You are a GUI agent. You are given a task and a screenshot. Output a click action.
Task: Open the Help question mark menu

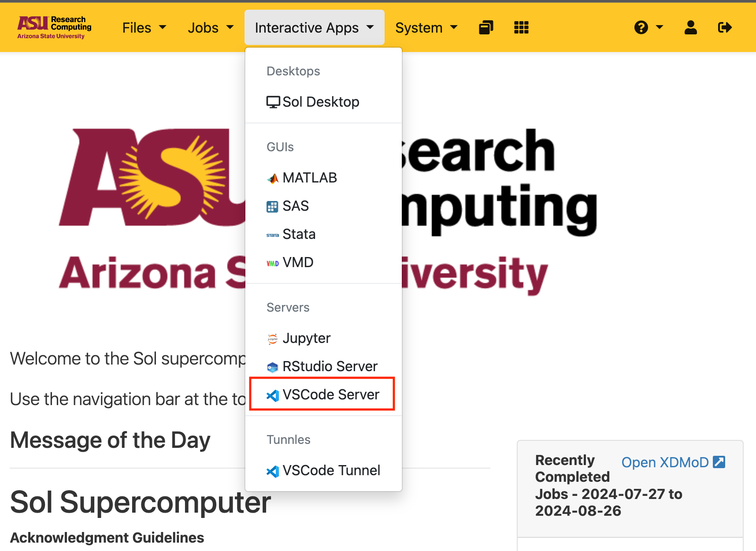(x=648, y=28)
